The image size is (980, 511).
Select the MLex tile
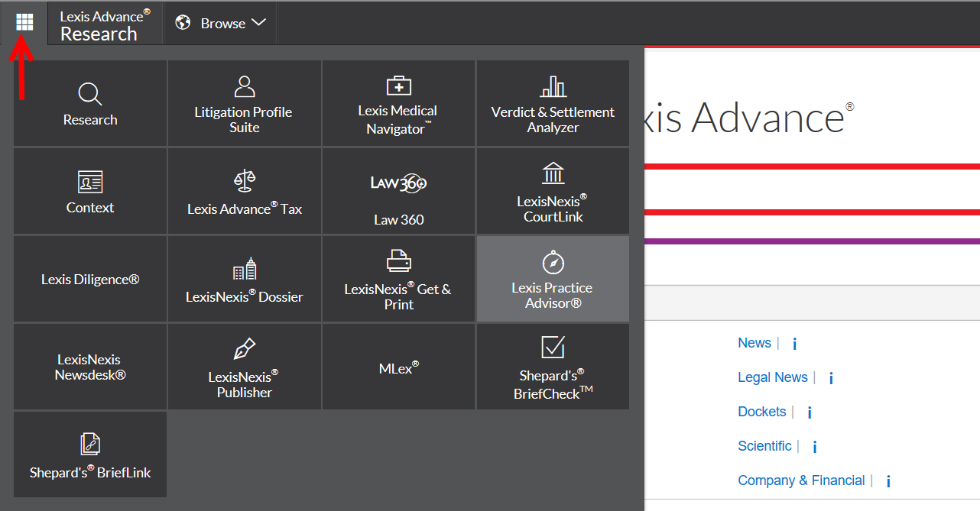(399, 367)
